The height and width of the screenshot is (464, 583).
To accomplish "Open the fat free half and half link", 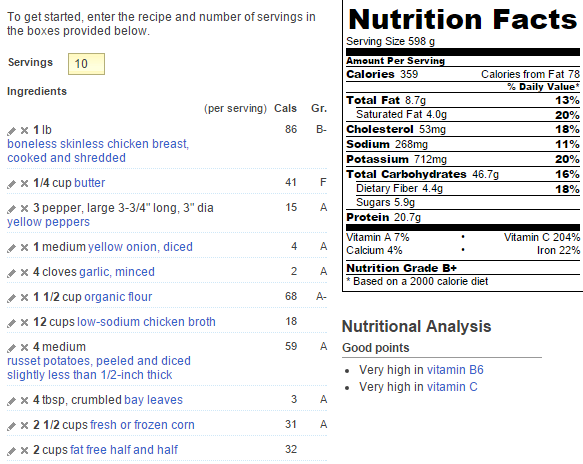I will click(124, 450).
